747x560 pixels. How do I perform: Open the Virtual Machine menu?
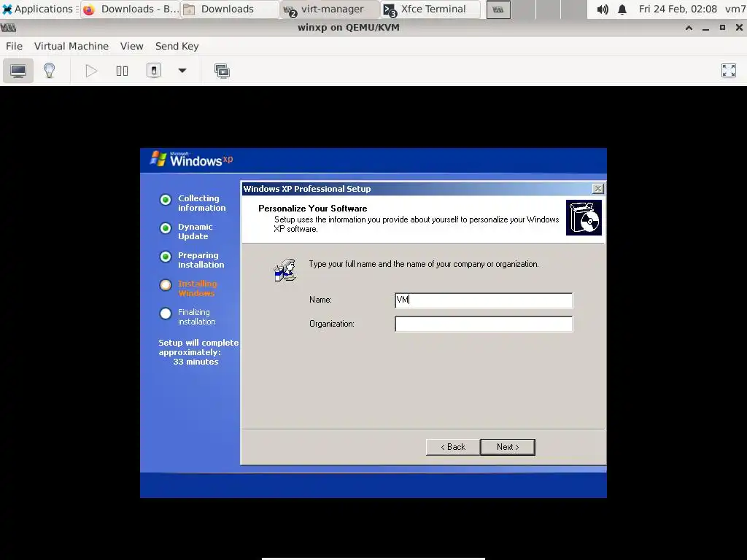click(x=71, y=46)
